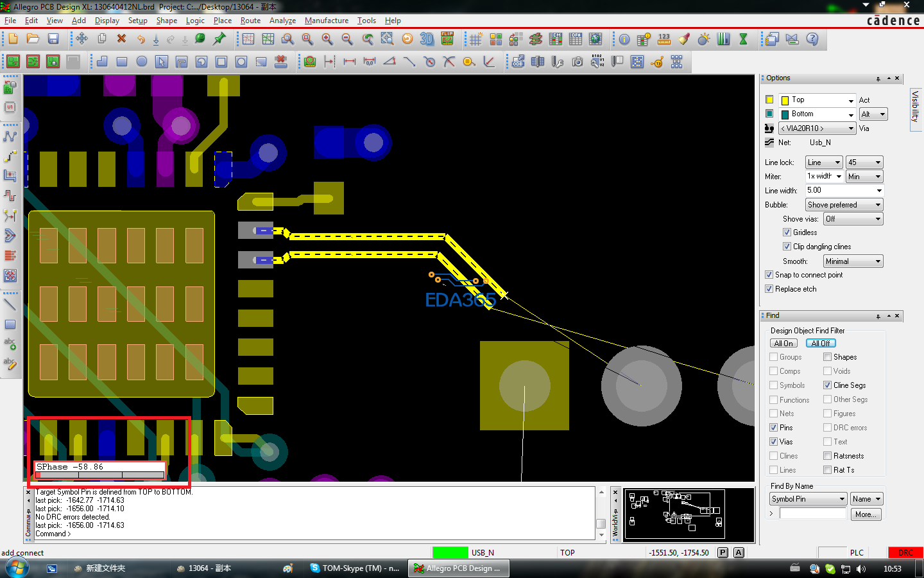This screenshot has height=578, width=924.
Task: Open the Analyze menu
Action: [282, 21]
